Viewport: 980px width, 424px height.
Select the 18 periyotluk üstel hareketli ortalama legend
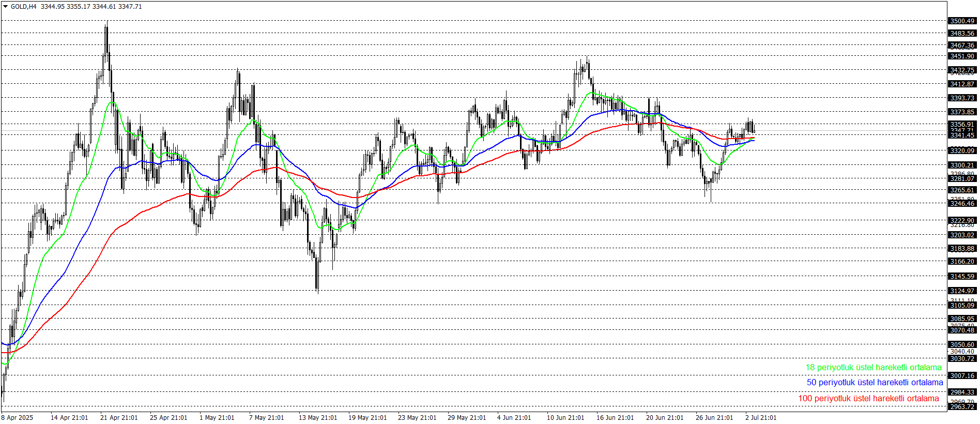(874, 368)
